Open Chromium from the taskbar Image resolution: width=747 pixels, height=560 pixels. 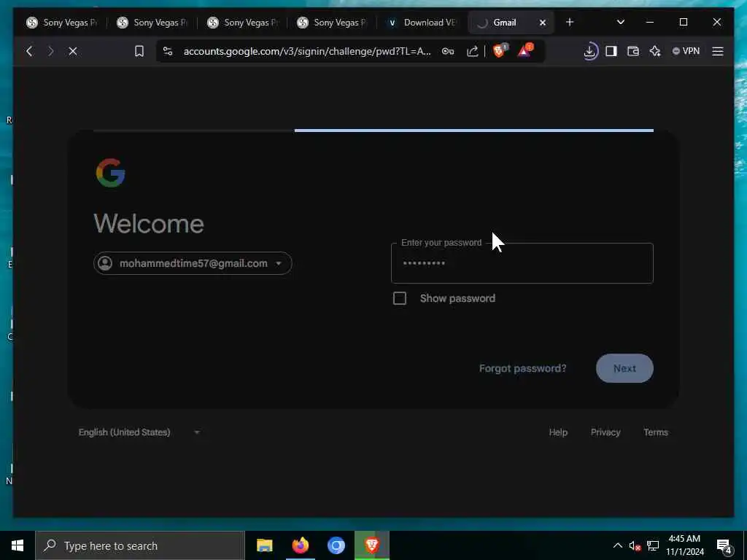click(x=336, y=545)
